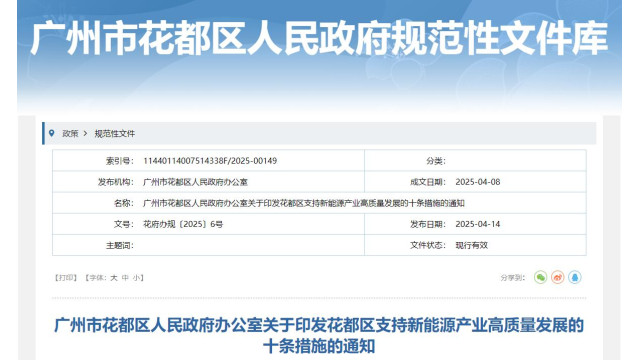Click the 发布日期 value 2025-04-14
Viewport: 640px width, 360px height.
478,224
